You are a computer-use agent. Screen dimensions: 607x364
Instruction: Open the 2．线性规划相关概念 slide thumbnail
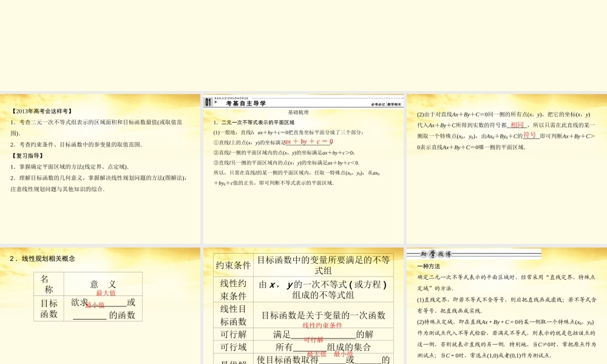click(x=100, y=306)
